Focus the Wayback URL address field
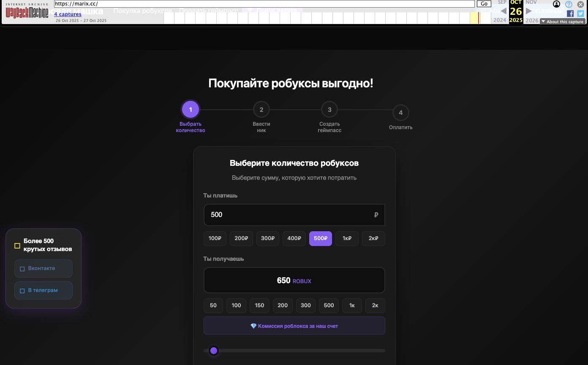The height and width of the screenshot is (365, 588). [264, 4]
